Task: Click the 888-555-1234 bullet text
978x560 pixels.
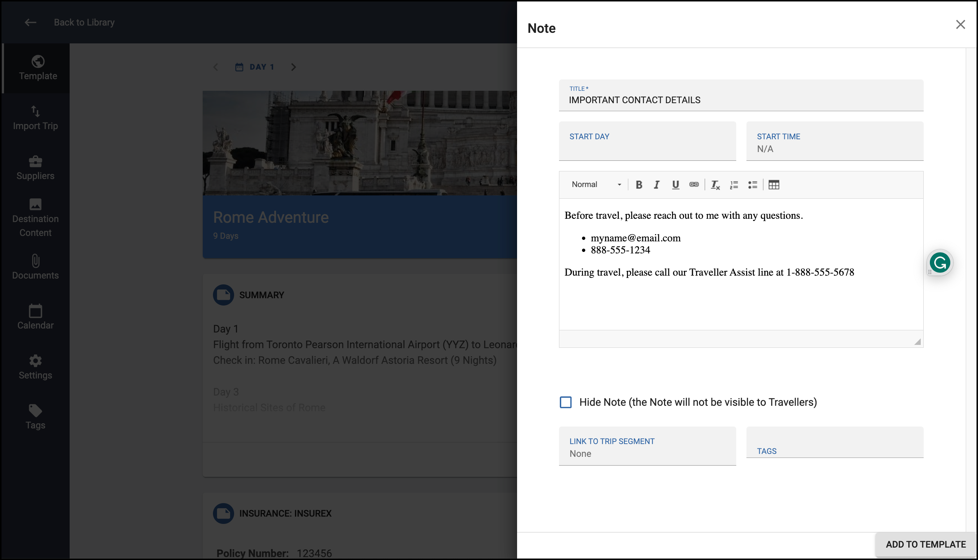Action: coord(620,250)
